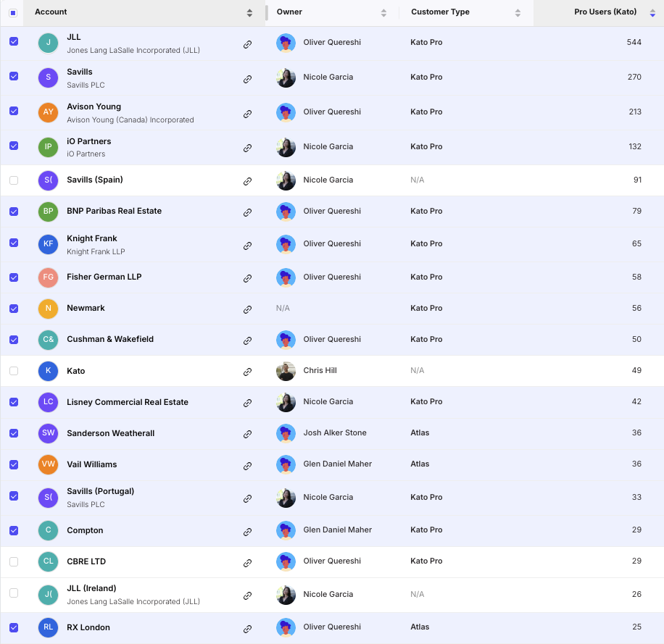Click Nicole Garcia photo in Savills row
Screen dimensions: 664x644
click(x=286, y=78)
